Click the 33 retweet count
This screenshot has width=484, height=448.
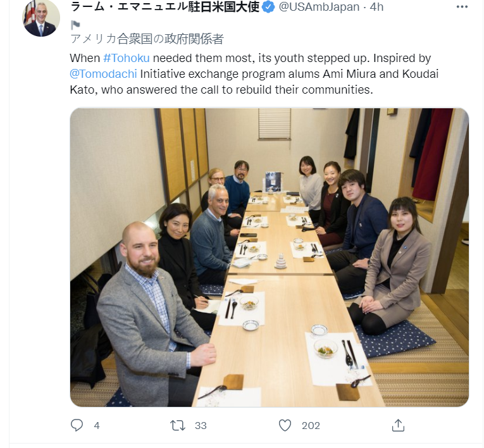point(201,425)
